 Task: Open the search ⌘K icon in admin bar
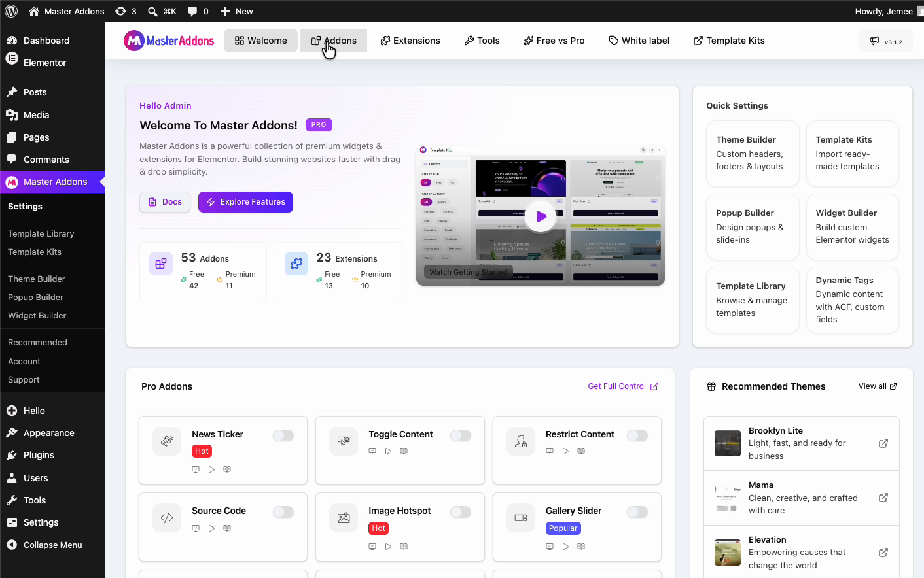tap(162, 11)
